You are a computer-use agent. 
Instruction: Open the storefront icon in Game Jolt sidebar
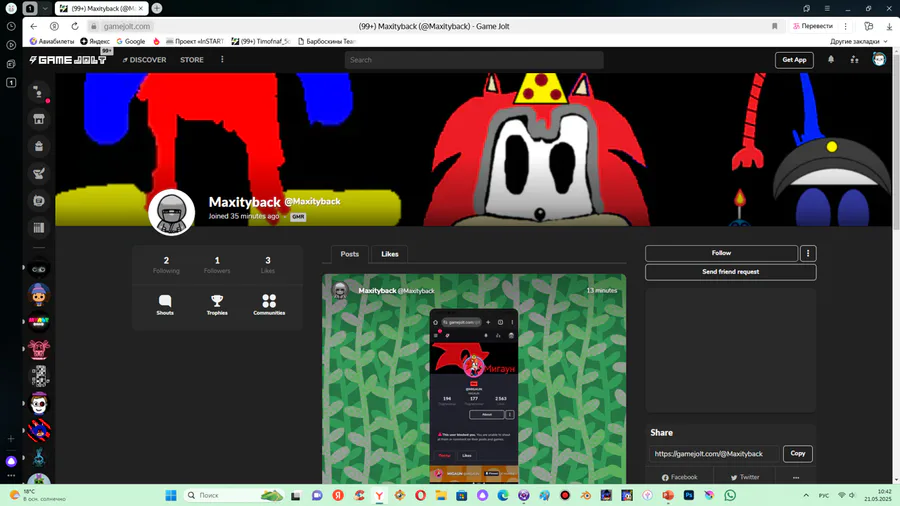click(38, 119)
